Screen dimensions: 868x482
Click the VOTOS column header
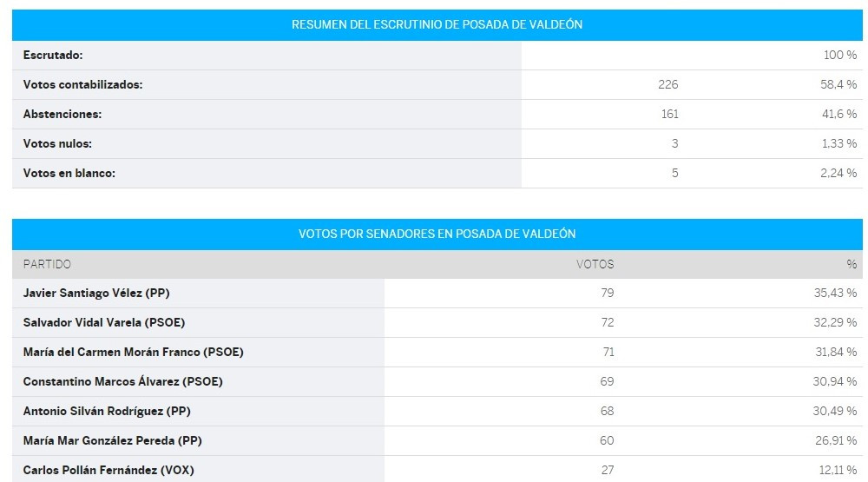(x=595, y=264)
